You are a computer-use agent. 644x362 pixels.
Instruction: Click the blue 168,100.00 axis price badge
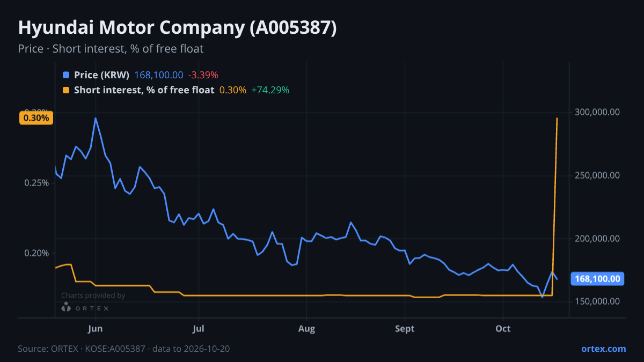tap(597, 279)
